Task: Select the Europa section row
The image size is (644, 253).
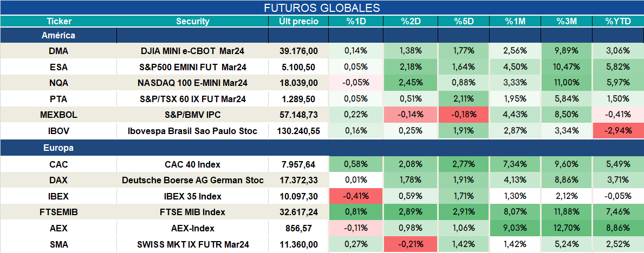Action: 322,148
